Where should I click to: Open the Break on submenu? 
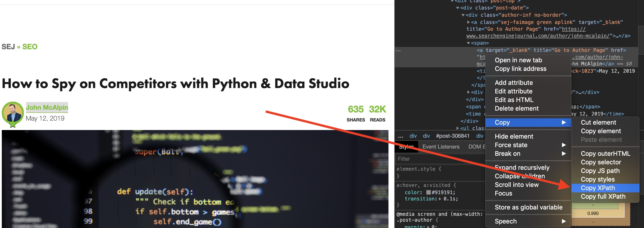507,153
